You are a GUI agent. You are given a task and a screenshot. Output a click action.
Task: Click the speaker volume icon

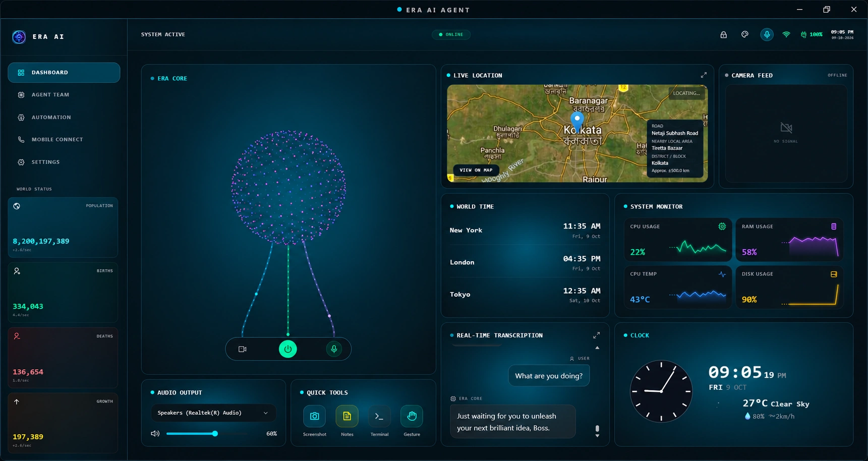point(155,434)
